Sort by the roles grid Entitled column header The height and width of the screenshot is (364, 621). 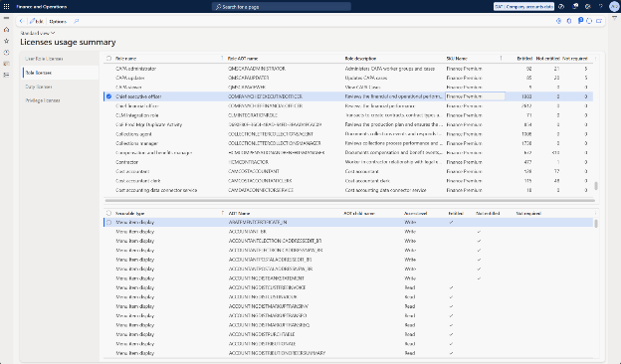tap(524, 58)
